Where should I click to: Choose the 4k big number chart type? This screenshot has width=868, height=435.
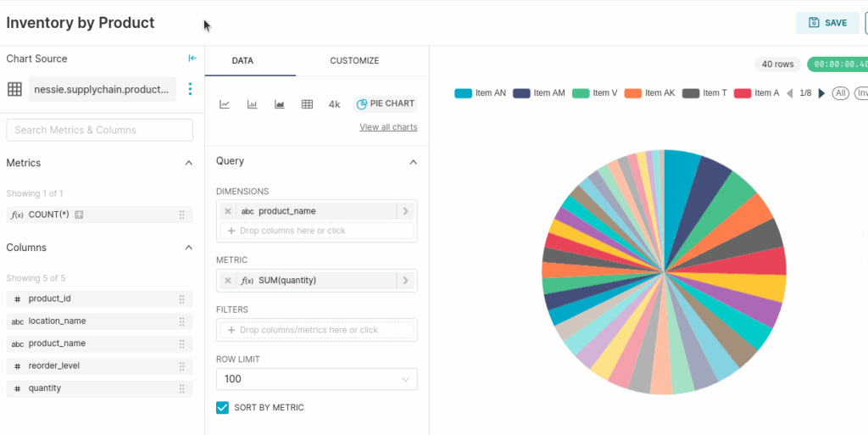[x=334, y=104]
